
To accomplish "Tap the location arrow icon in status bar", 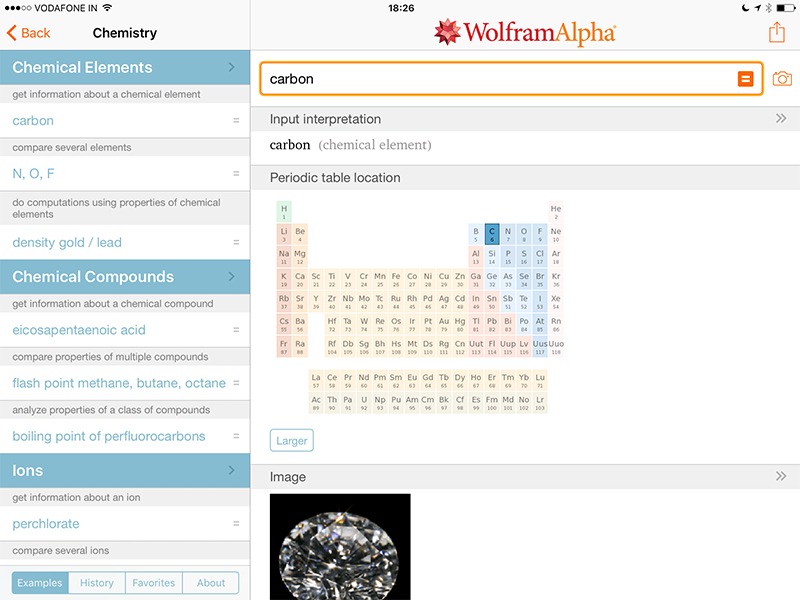I will coord(758,8).
